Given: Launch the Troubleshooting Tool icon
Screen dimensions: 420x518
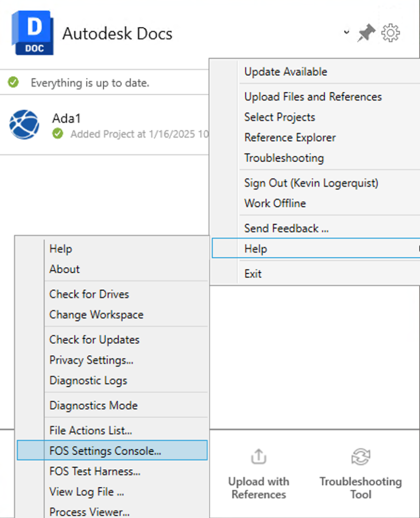Looking at the screenshot, I should (361, 456).
